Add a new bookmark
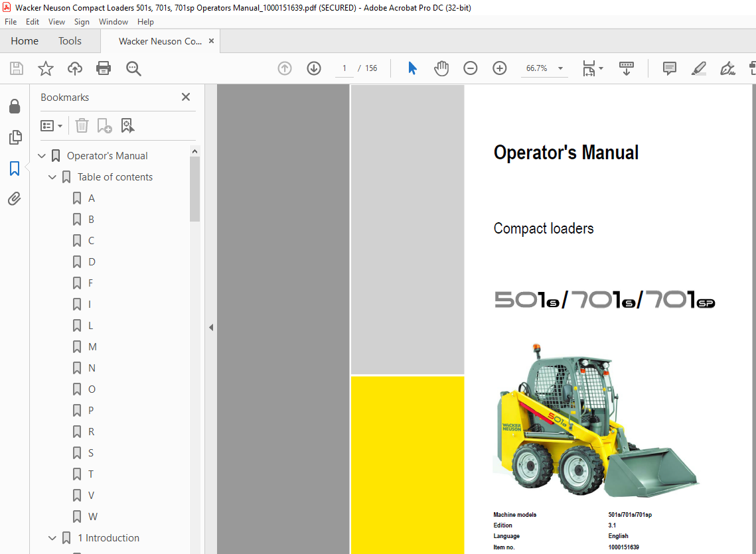Screen dimensions: 756x554 pyautogui.click(x=105, y=126)
